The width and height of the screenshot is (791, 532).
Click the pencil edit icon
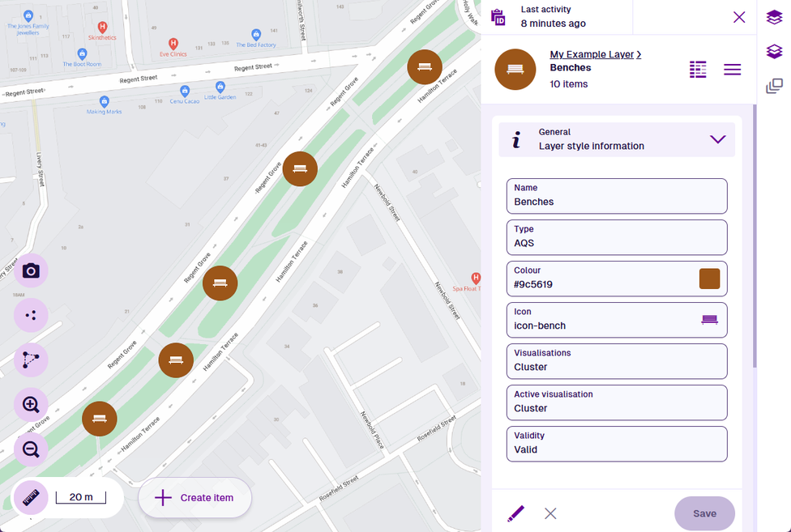[x=515, y=513]
